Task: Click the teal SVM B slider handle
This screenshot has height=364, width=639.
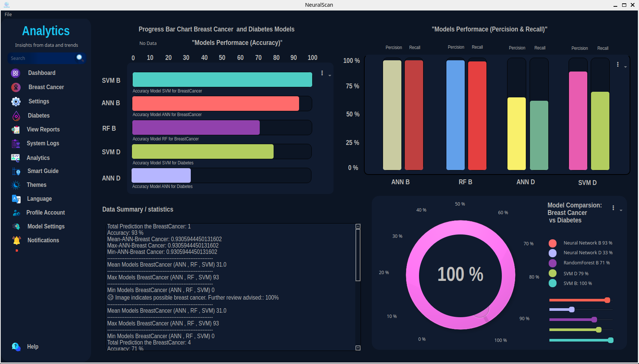Action: (x=611, y=340)
